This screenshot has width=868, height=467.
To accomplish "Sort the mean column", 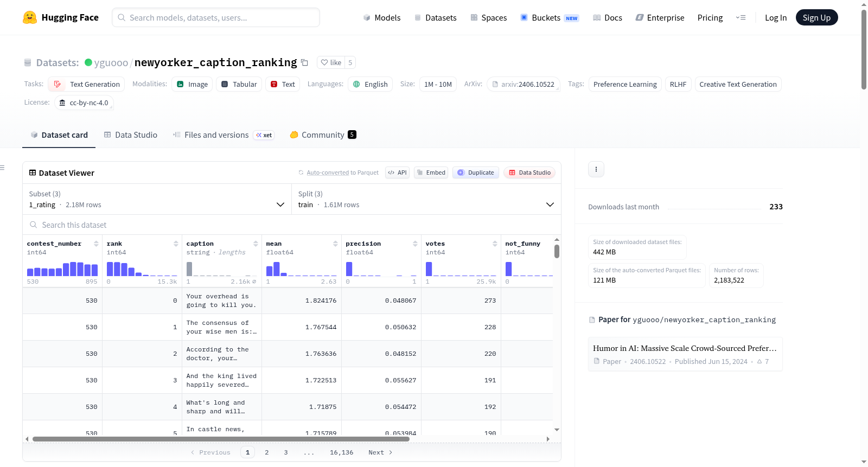I will pyautogui.click(x=335, y=244).
